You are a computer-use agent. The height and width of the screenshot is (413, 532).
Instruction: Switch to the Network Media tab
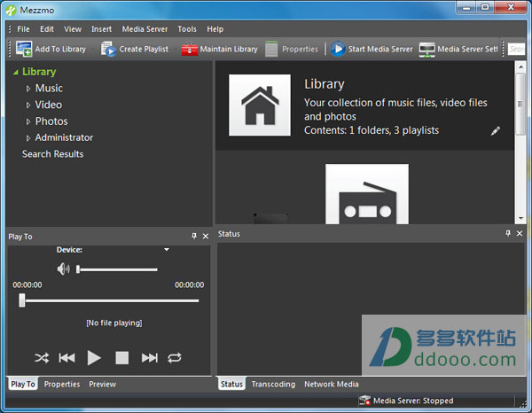332,384
